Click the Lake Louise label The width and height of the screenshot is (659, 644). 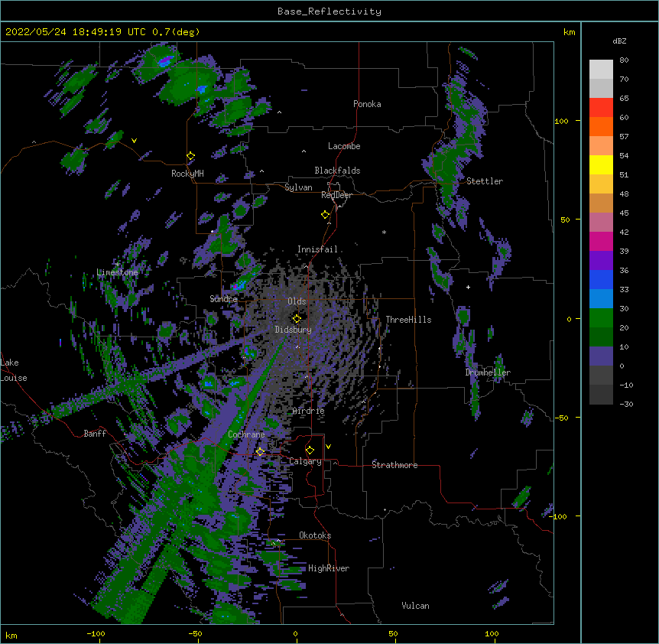[x=14, y=370]
